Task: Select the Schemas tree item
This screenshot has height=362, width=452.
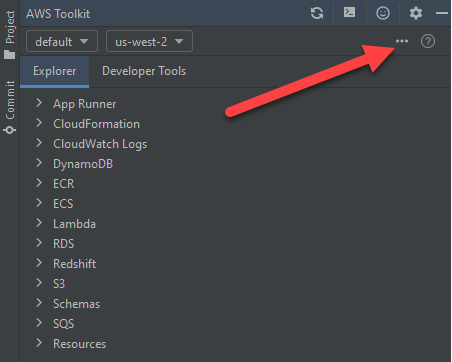Action: click(76, 304)
